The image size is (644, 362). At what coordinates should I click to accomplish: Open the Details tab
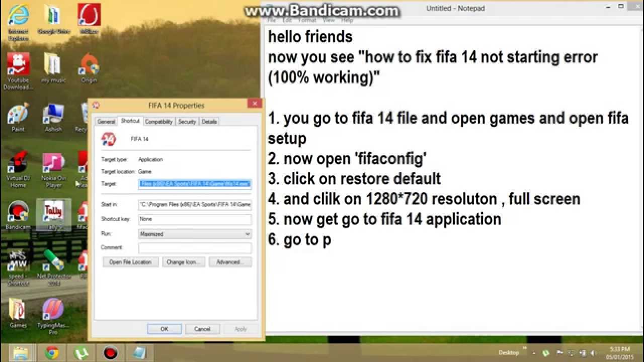pos(209,122)
